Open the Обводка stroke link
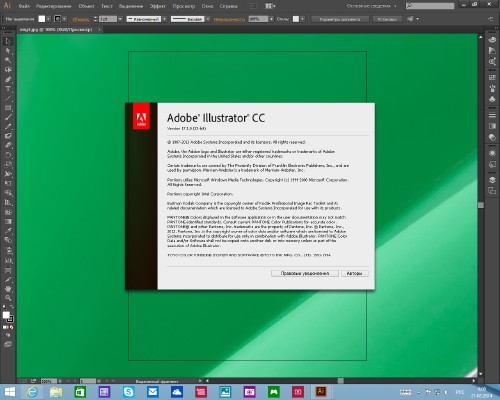This screenshot has height=400, width=500. [x=81, y=19]
